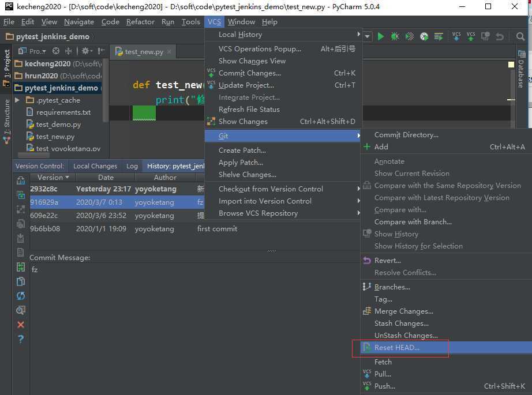Click the scroll from source target icon

click(56, 51)
